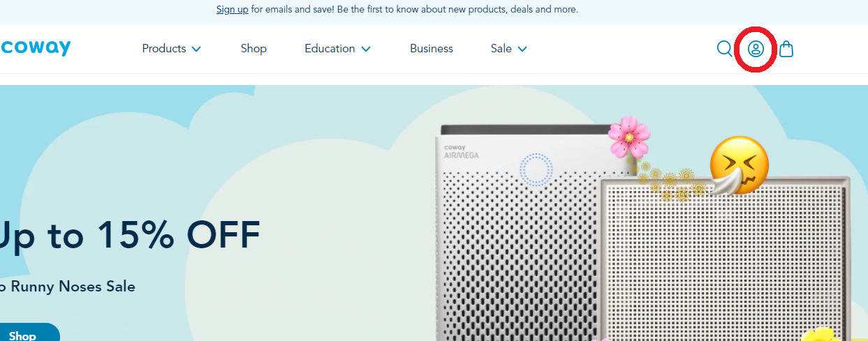Expand the Products dropdown menu
This screenshot has width=868, height=341.
pyautogui.click(x=172, y=49)
